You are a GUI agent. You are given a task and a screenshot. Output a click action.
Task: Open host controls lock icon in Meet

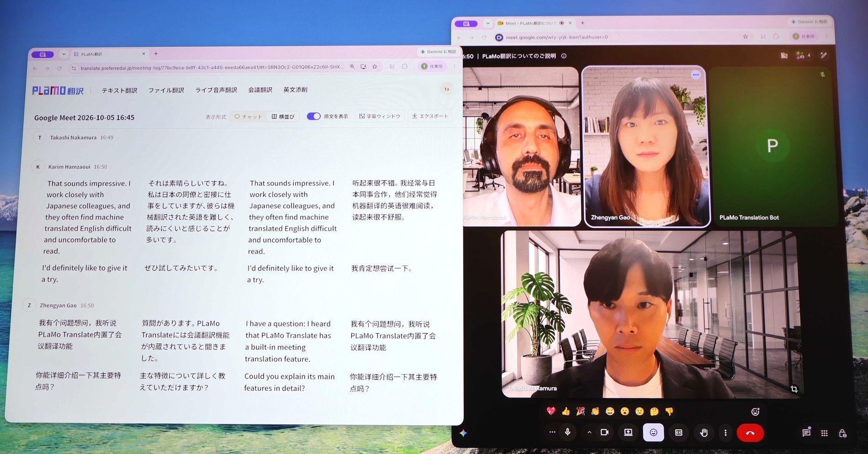pos(842,433)
